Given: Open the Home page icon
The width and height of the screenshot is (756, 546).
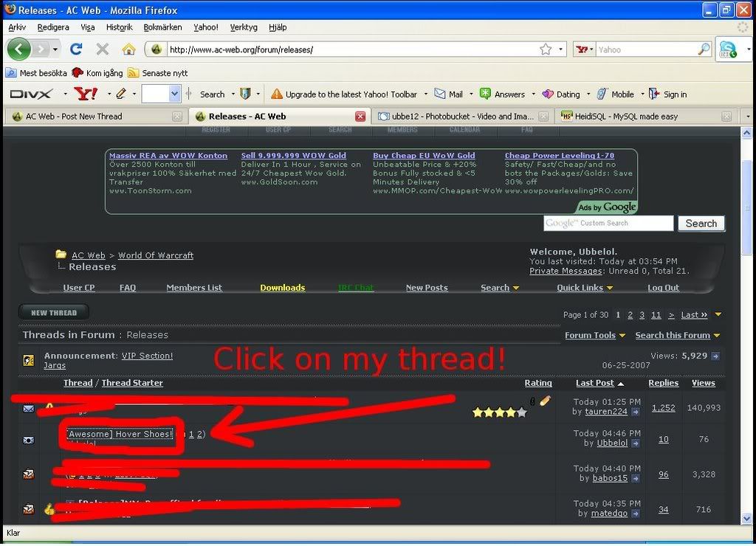Looking at the screenshot, I should pyautogui.click(x=128, y=49).
